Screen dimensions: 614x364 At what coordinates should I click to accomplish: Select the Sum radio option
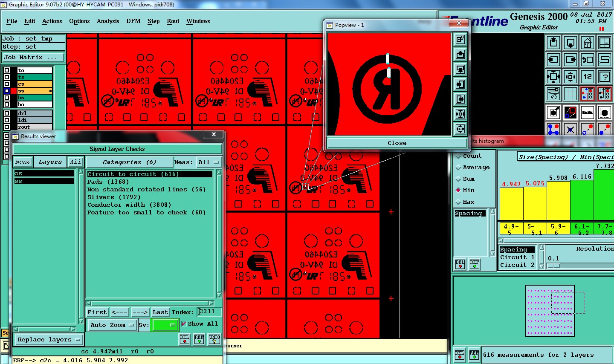pyautogui.click(x=458, y=179)
